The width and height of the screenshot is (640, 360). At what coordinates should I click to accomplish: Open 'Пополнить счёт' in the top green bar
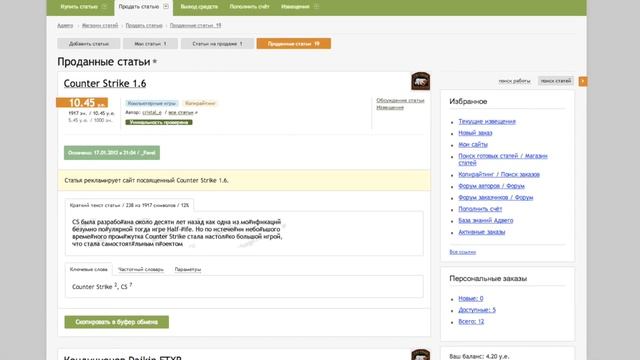pyautogui.click(x=249, y=7)
